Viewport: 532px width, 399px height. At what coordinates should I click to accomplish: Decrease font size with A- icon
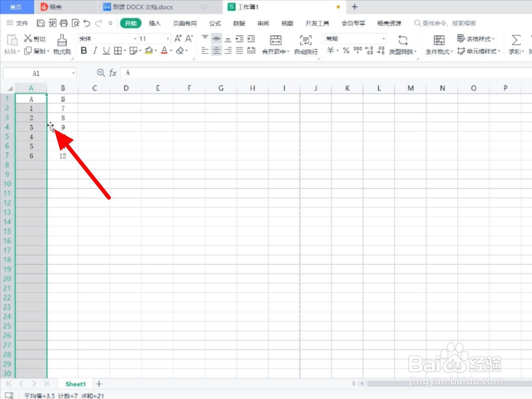[x=189, y=38]
